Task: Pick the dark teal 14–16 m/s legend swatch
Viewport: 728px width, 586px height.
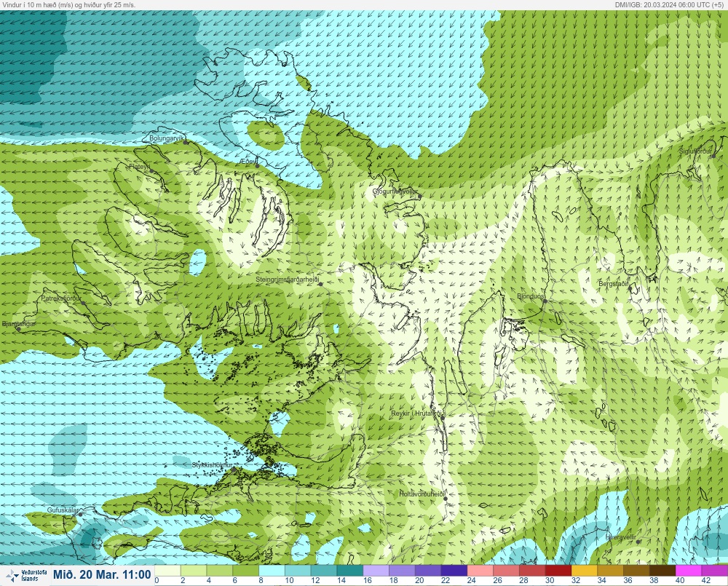Action: coord(349,570)
